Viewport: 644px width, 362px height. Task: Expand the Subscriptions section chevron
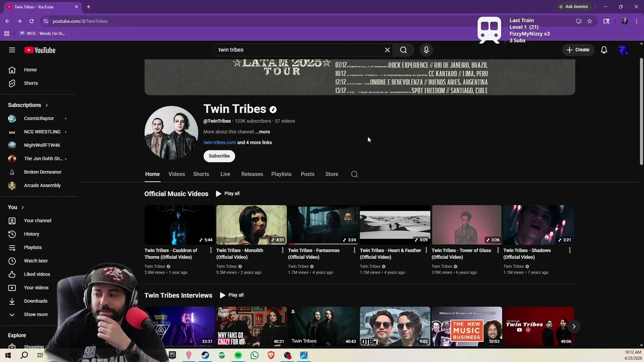pyautogui.click(x=47, y=105)
